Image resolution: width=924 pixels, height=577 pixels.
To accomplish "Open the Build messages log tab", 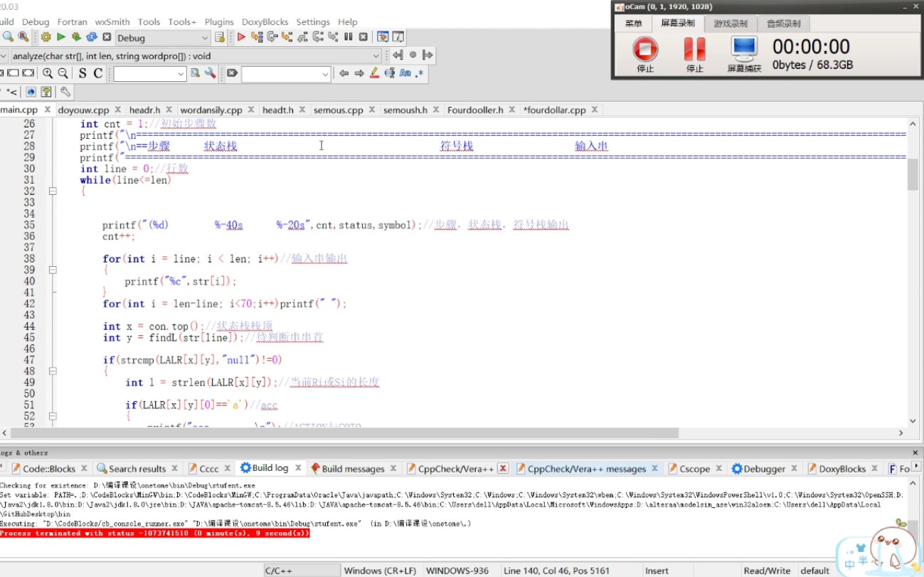I will tap(353, 469).
